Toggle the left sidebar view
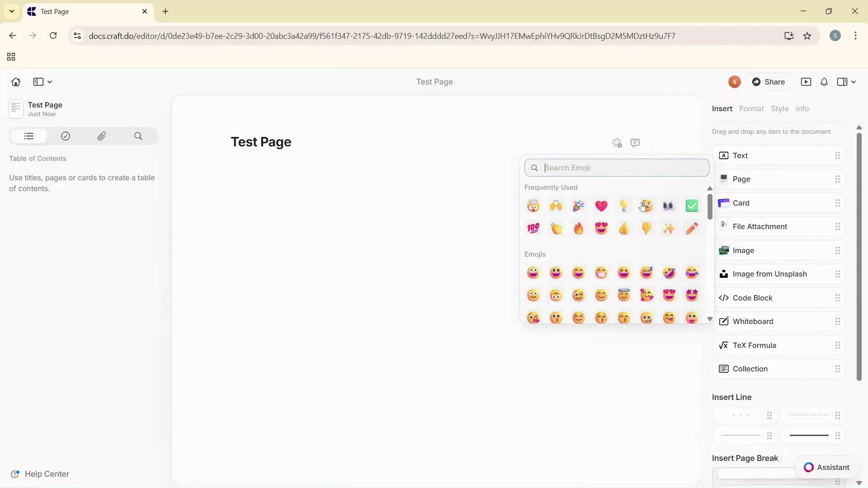The width and height of the screenshot is (868, 488). click(x=38, y=82)
